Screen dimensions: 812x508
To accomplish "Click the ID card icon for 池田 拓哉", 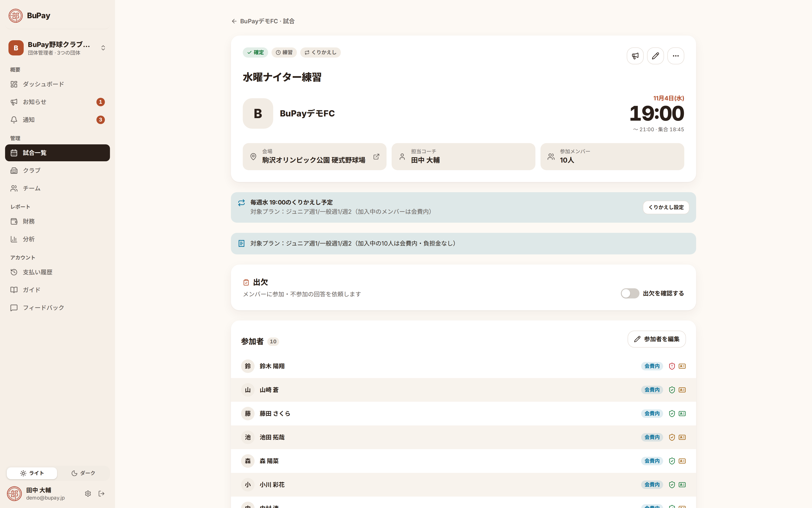I will [x=682, y=437].
